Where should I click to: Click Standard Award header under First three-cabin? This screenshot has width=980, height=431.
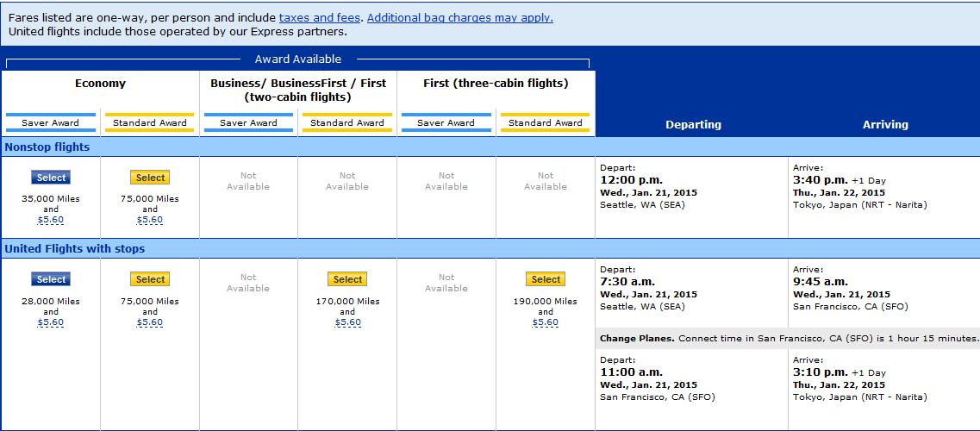[546, 122]
